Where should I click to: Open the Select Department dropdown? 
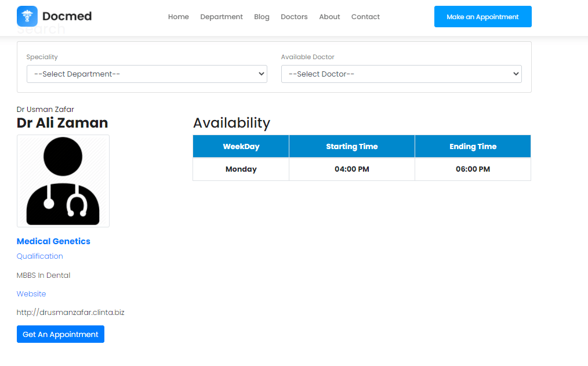tap(147, 74)
